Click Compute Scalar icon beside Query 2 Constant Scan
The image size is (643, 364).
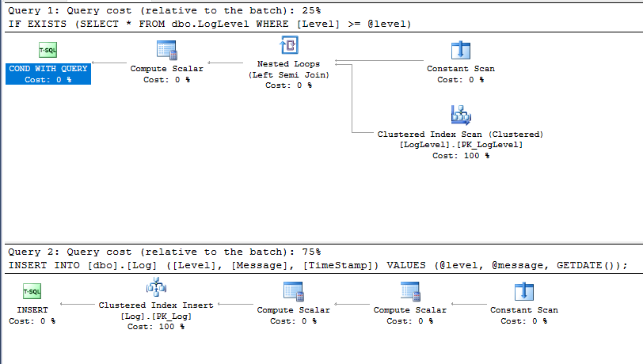(x=409, y=292)
